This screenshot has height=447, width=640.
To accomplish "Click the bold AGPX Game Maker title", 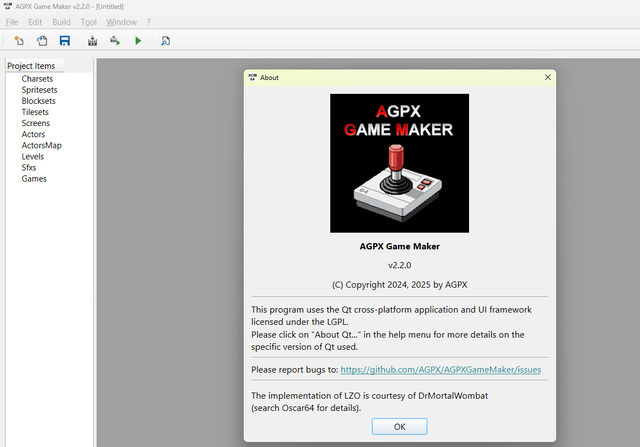I will [x=400, y=246].
